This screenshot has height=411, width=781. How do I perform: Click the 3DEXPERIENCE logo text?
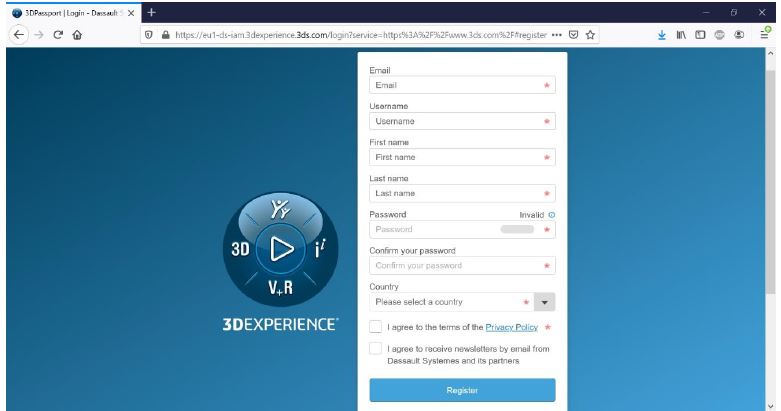280,325
